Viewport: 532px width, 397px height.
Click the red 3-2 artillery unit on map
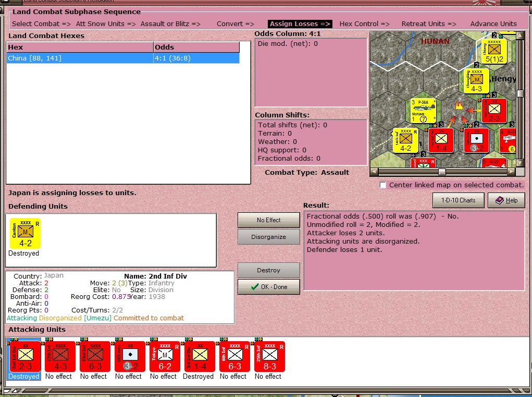[477, 140]
